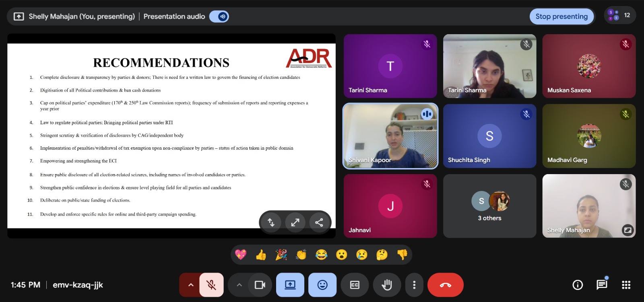This screenshot has width=644, height=302.
Task: Click the screen share present button
Action: pyautogui.click(x=290, y=285)
